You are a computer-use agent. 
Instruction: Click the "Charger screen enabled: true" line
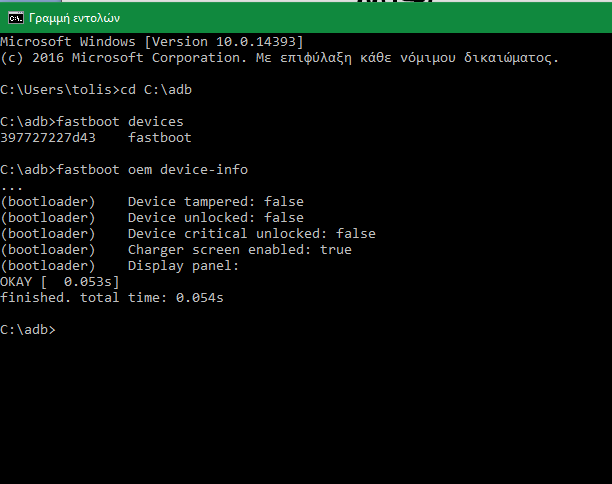(x=239, y=249)
